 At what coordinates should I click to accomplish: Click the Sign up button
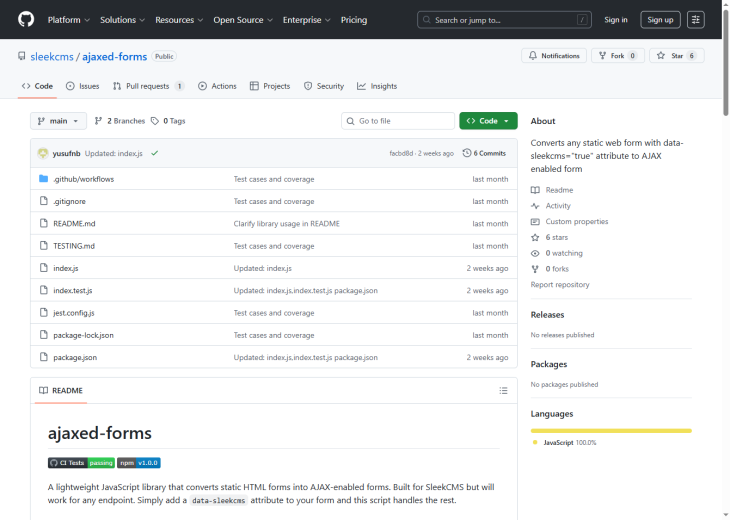(660, 19)
